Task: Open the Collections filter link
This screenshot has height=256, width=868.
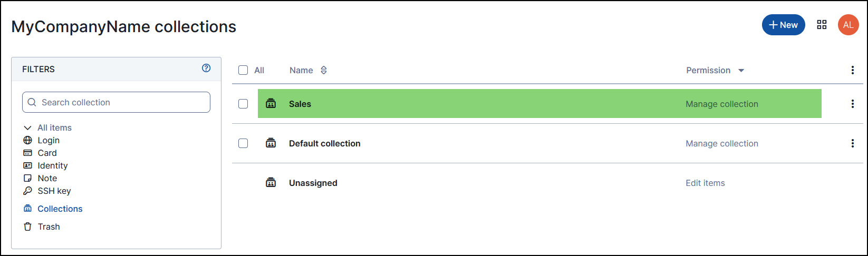Action: [x=60, y=209]
